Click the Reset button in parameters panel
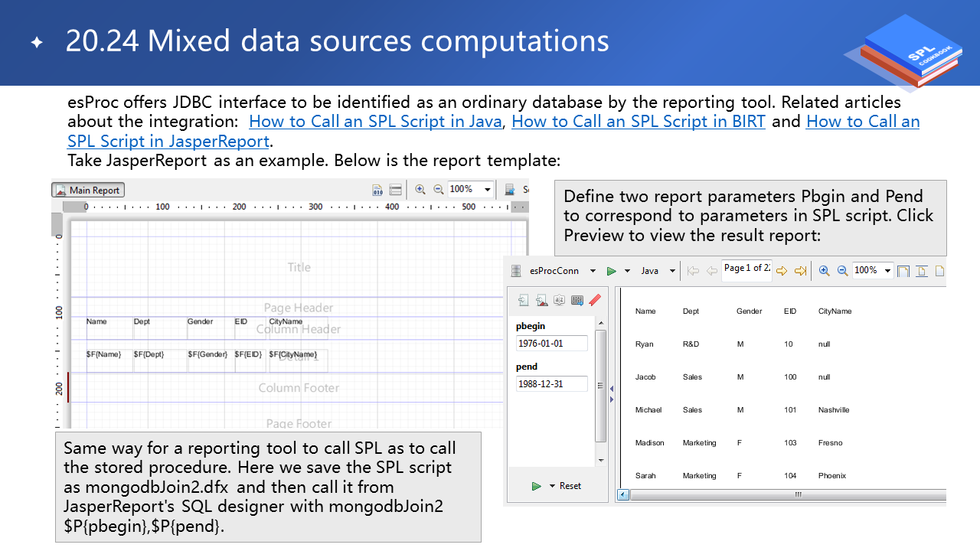The height and width of the screenshot is (551, 980). [x=570, y=486]
